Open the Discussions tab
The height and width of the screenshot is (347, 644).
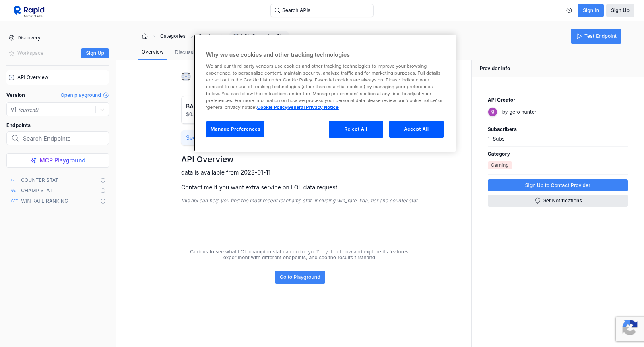[185, 52]
